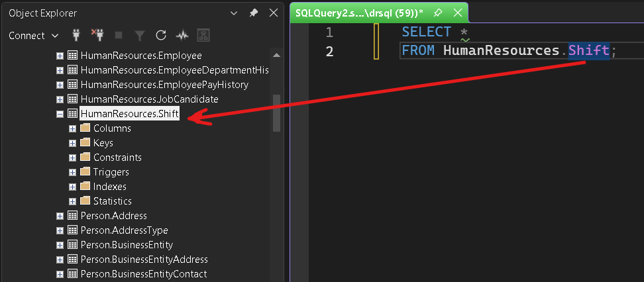Screen dimensions: 644x282
Task: Expand the HumanResources.Employee table node
Action: (x=60, y=56)
